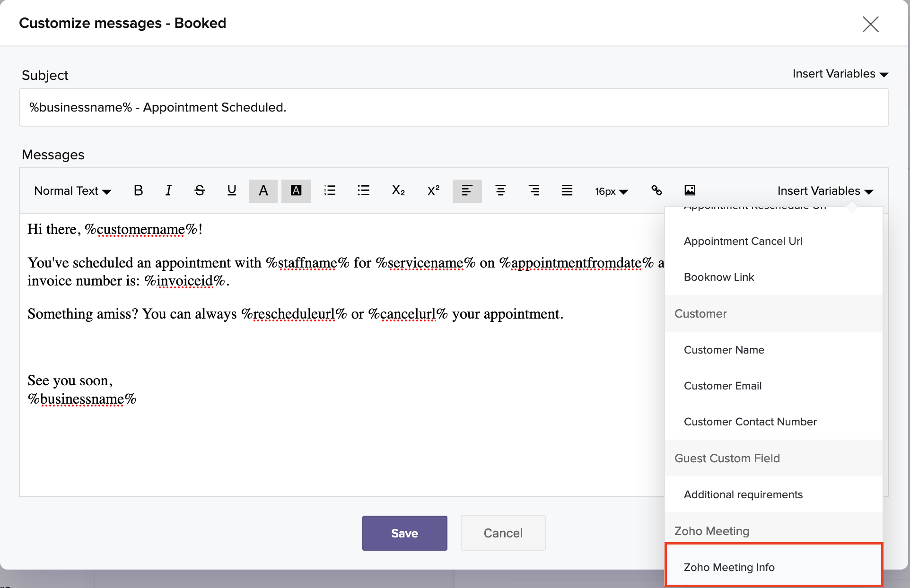
Task: Toggle italic text formatting
Action: (x=168, y=190)
